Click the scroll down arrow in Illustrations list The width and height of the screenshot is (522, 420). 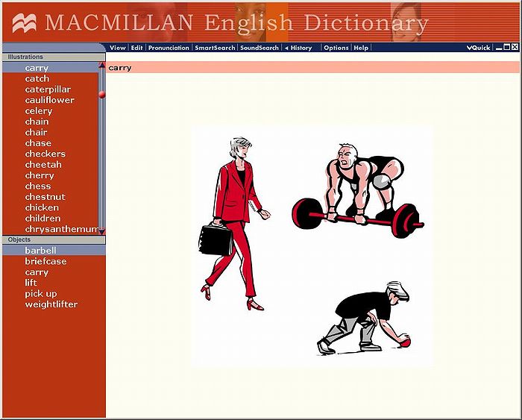coord(102,231)
